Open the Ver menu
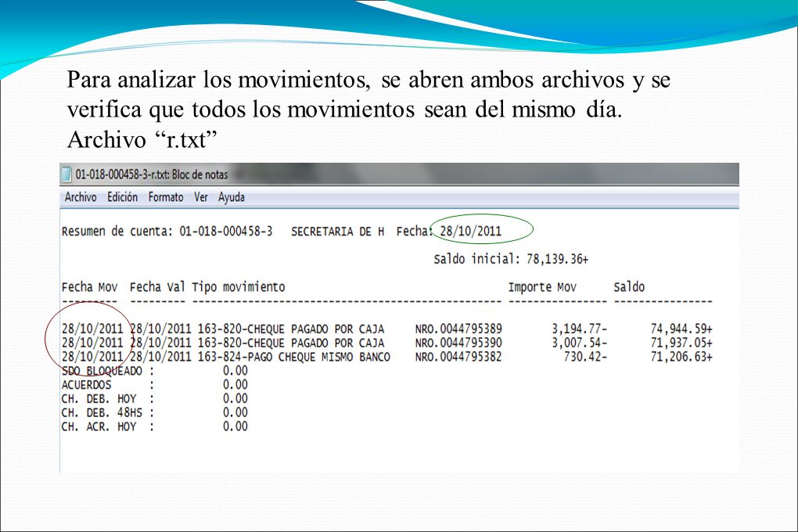Screen dimensions: 798x532 click(201, 197)
